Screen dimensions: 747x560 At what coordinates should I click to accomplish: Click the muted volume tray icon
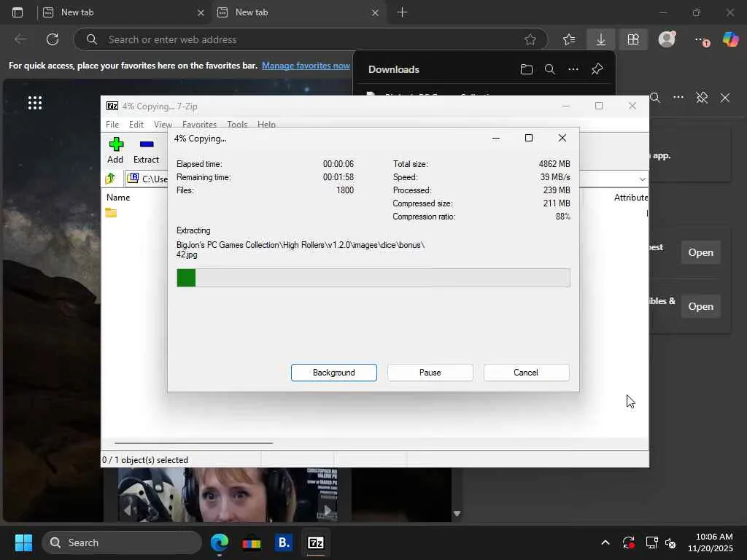pyautogui.click(x=670, y=542)
